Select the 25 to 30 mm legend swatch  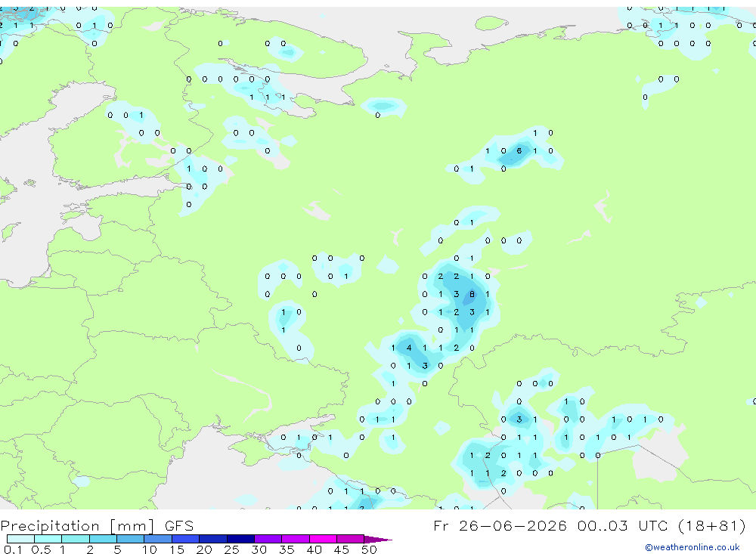point(240,539)
